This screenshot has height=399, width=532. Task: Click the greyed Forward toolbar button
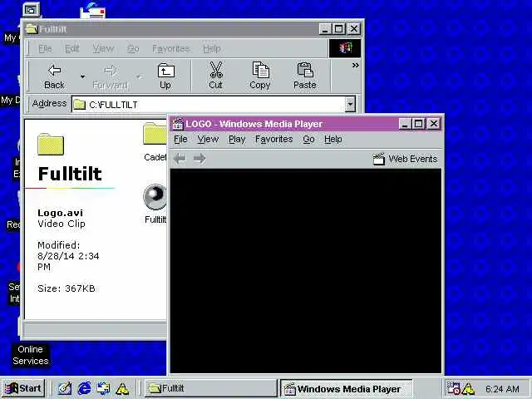click(x=111, y=77)
